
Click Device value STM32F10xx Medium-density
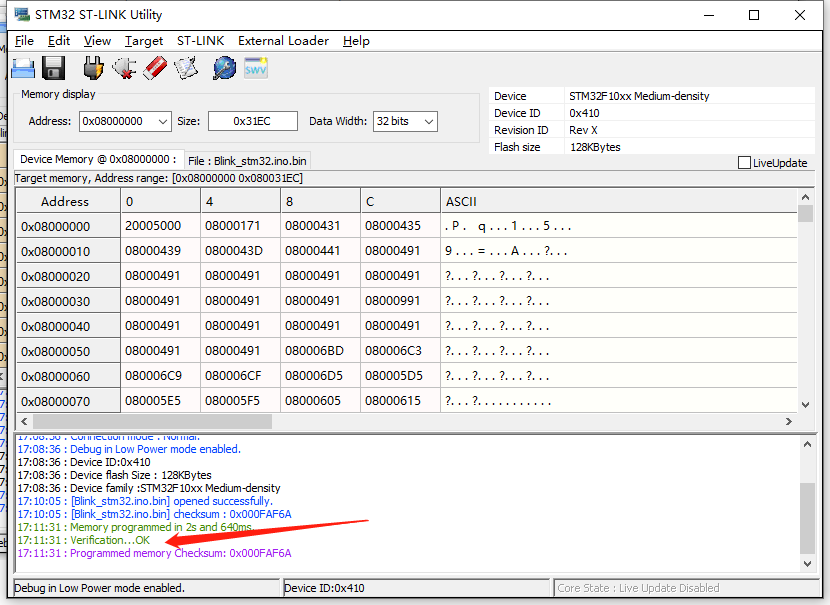(x=639, y=96)
